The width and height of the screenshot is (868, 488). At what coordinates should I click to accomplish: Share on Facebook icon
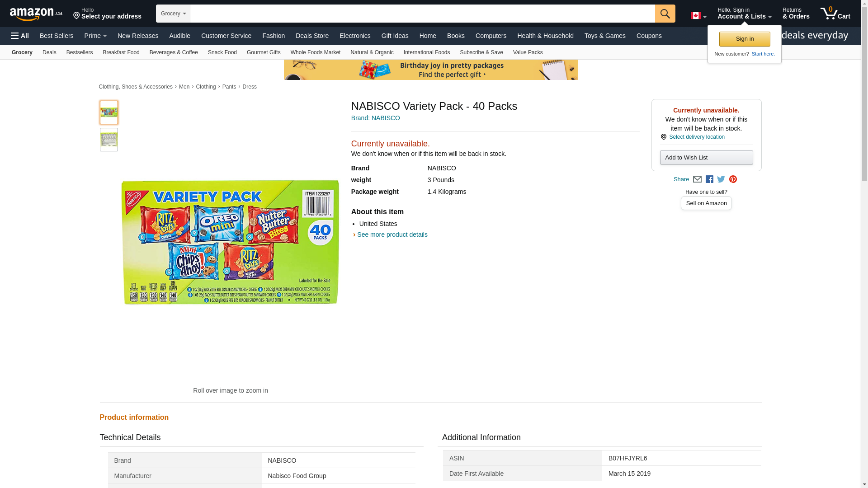tap(709, 179)
